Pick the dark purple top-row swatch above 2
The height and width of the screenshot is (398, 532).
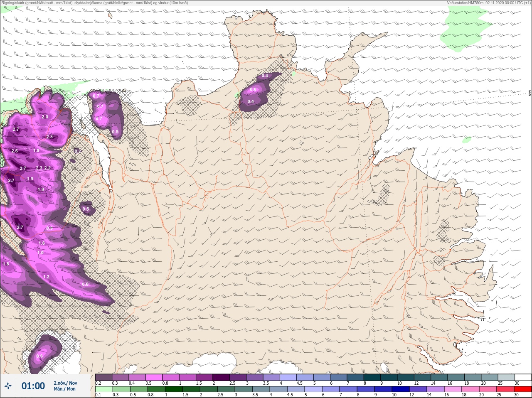[x=221, y=377]
